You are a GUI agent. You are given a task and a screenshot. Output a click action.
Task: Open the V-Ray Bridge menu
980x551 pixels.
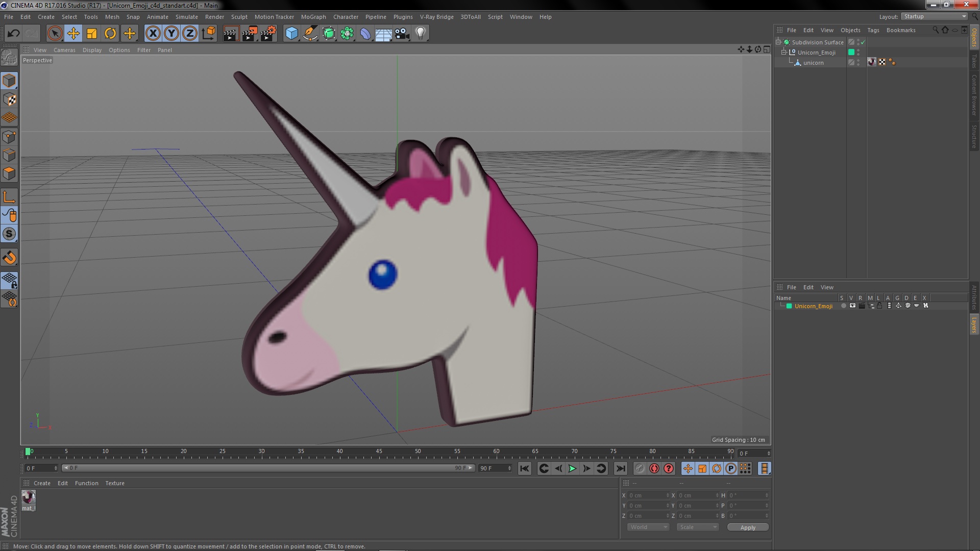point(436,17)
